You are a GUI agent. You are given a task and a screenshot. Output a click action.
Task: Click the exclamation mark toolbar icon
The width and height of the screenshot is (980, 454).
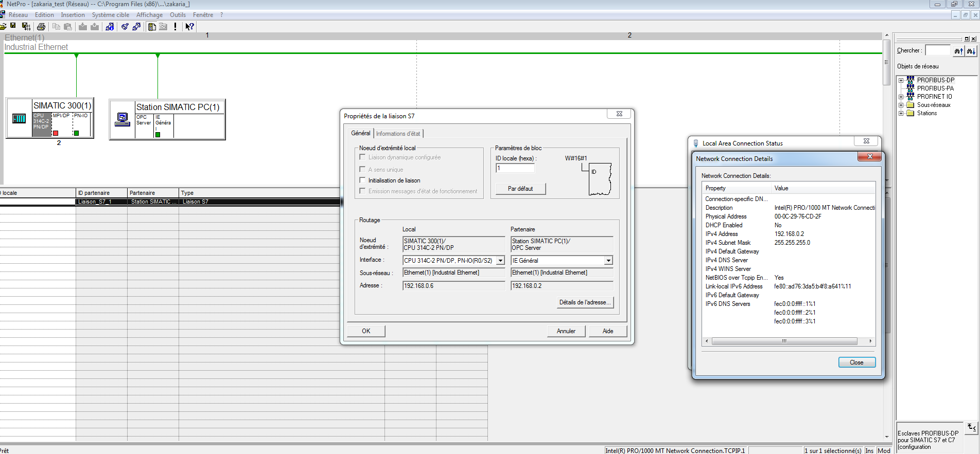(176, 26)
